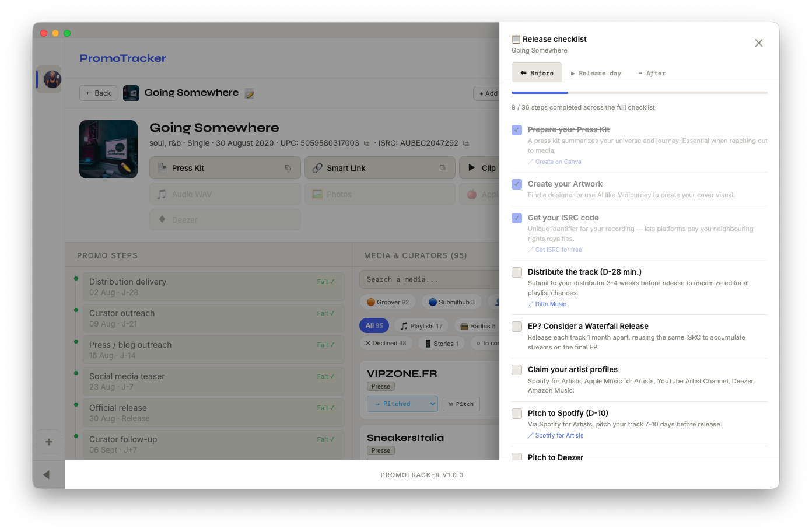Viewport: 812px width, 532px height.
Task: Copy the UPC code using copy icon
Action: pyautogui.click(x=367, y=143)
